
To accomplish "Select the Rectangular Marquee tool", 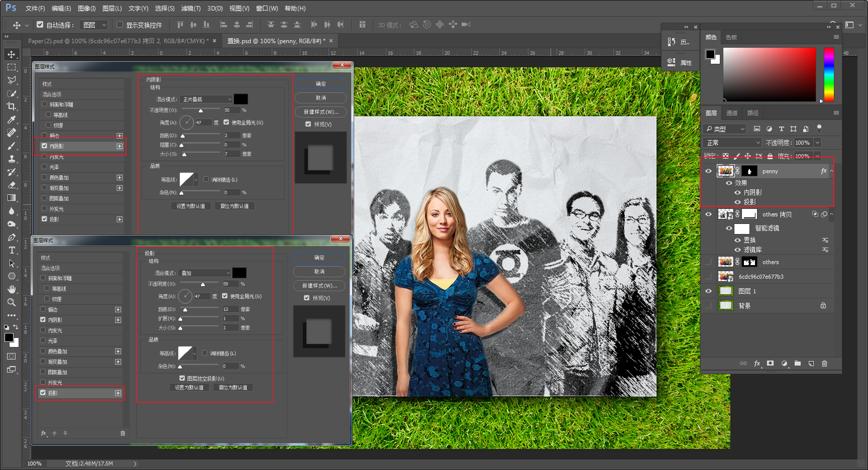I will pyautogui.click(x=11, y=67).
